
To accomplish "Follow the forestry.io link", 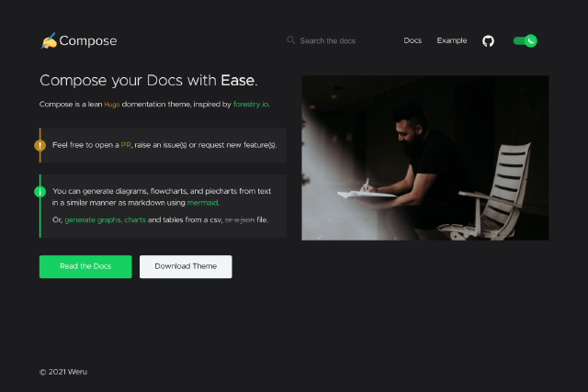I will (x=251, y=105).
